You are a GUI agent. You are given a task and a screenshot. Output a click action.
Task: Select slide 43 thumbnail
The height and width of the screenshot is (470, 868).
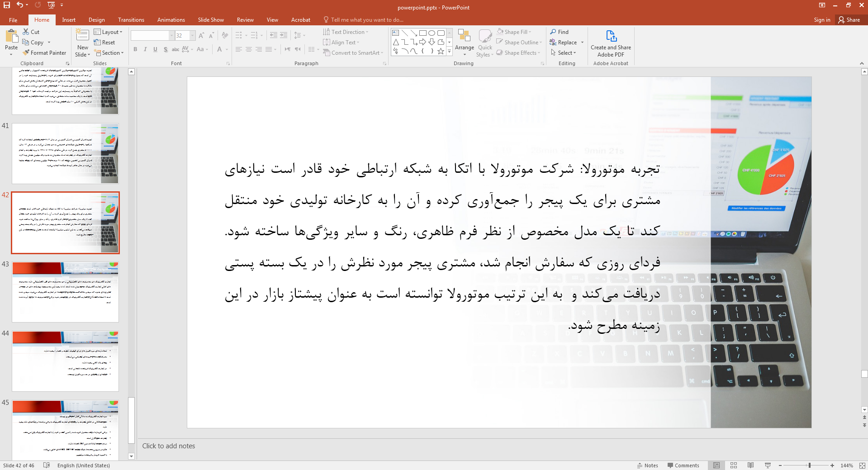65,292
